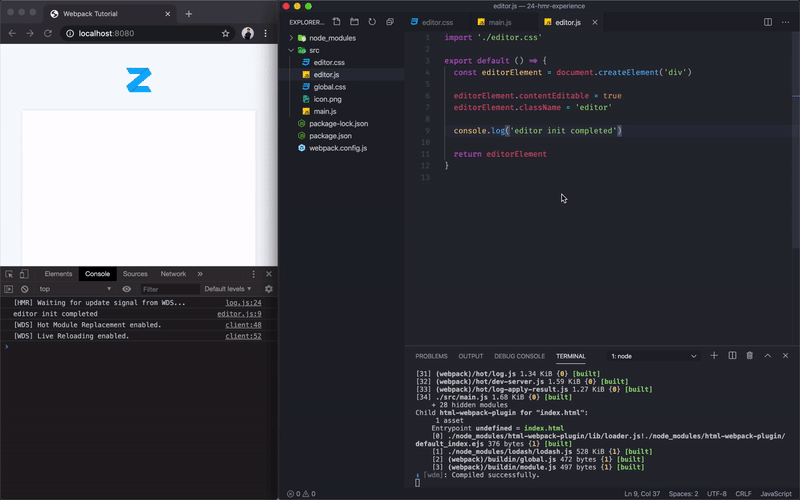The image size is (800, 500).
Task: Click the New File icon in Explorer
Action: [336, 22]
